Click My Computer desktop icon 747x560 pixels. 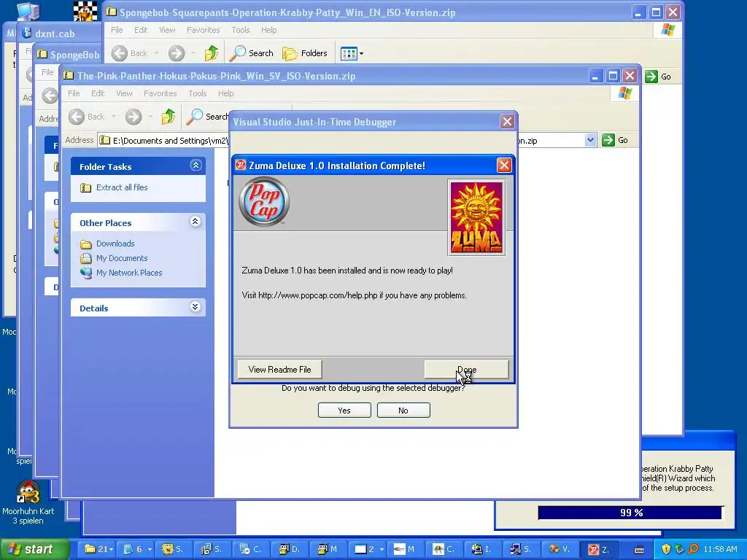tap(28, 10)
